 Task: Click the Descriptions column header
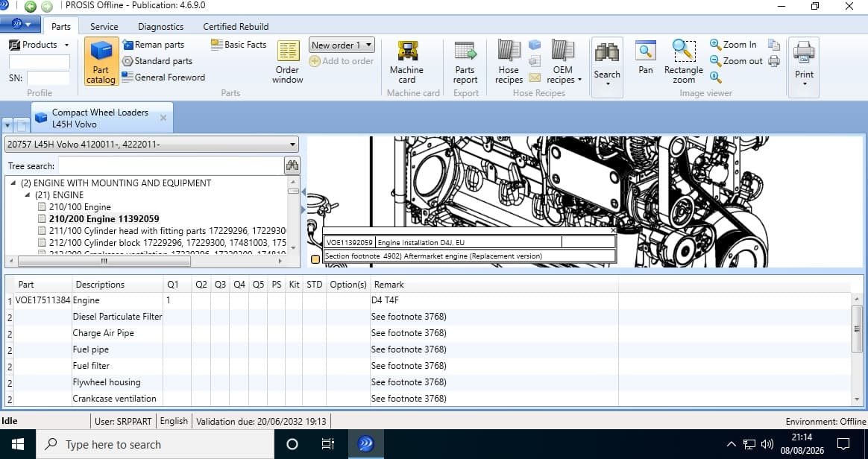(x=100, y=285)
